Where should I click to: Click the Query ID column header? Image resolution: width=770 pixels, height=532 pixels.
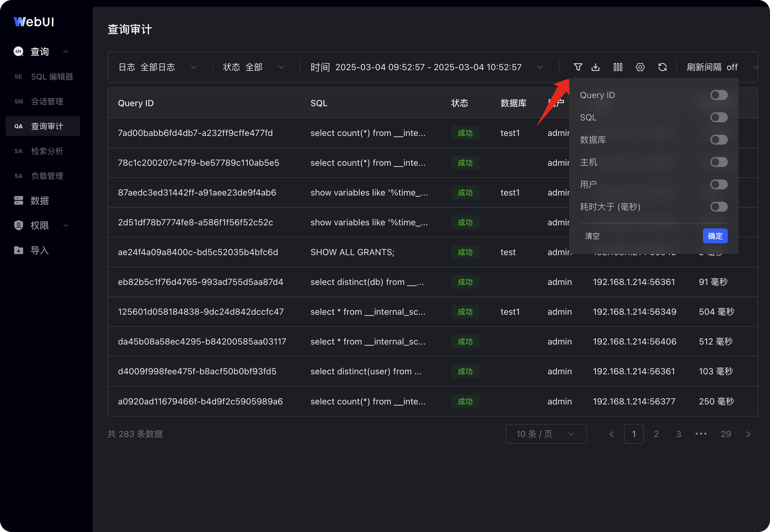[136, 103]
